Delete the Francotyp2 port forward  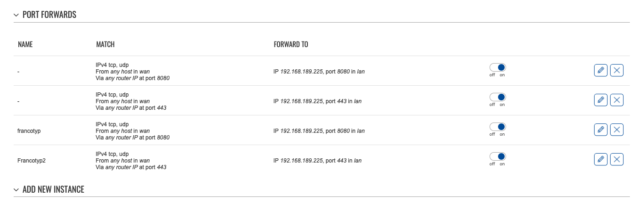(x=617, y=160)
